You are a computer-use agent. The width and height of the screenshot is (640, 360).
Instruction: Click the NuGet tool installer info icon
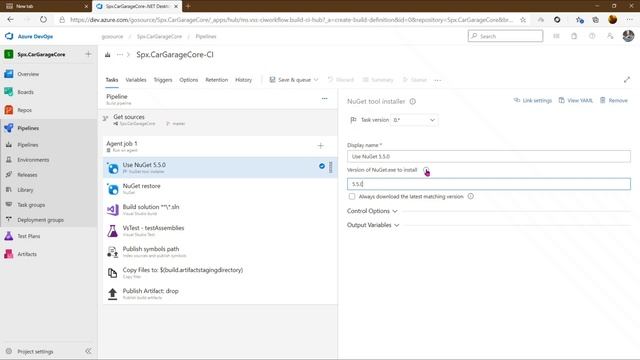413,101
